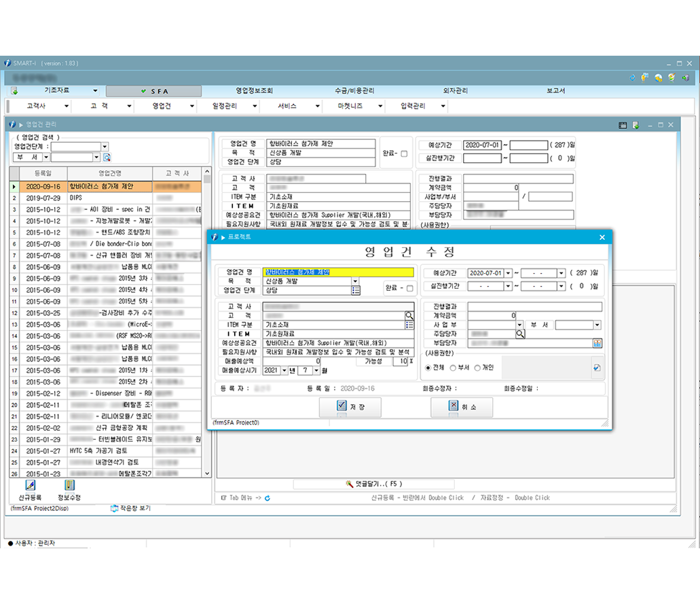Click the 취소 (cancel) button

coord(461,407)
